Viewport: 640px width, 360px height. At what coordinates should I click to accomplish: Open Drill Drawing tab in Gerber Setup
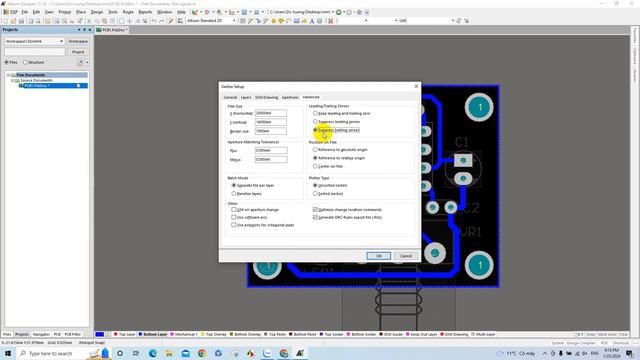[267, 98]
